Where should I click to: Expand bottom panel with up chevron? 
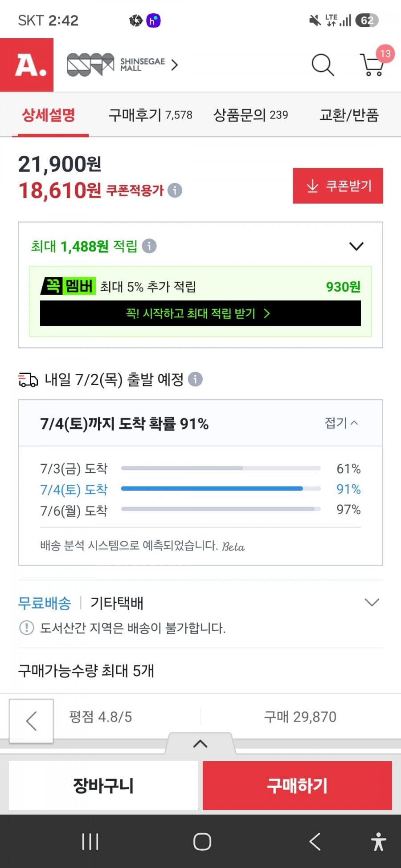tap(200, 743)
